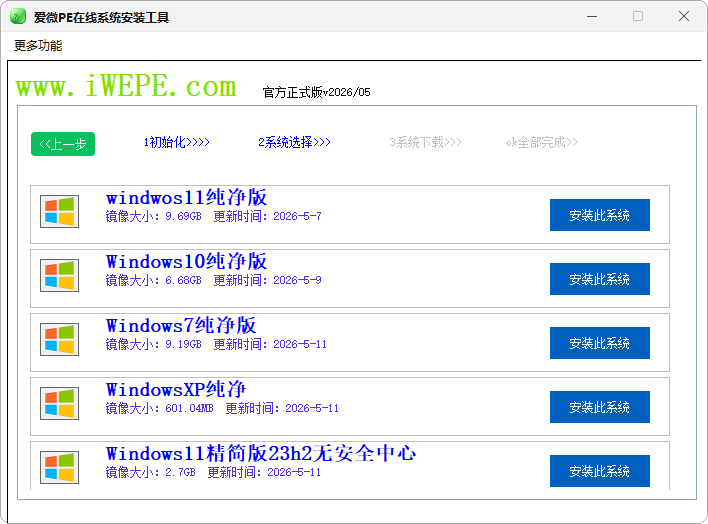Click the Windows logo beside WindowsXP纯净
This screenshot has height=524, width=708.
click(x=59, y=403)
